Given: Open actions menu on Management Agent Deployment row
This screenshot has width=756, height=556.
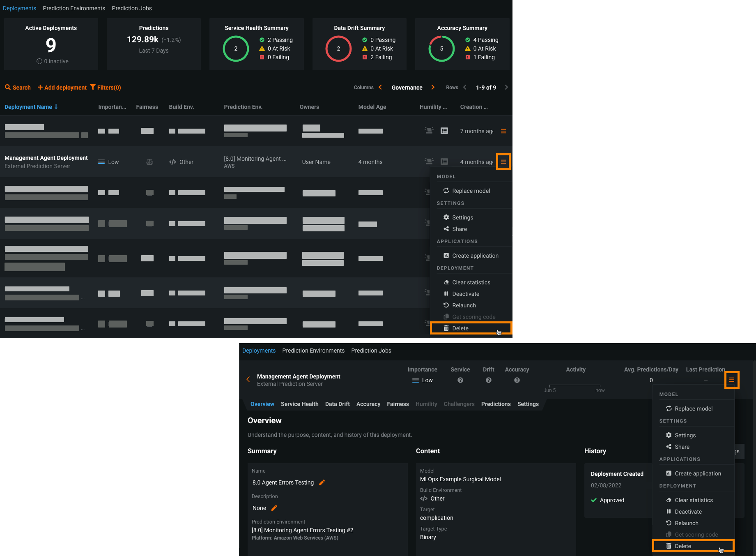Looking at the screenshot, I should pos(503,162).
